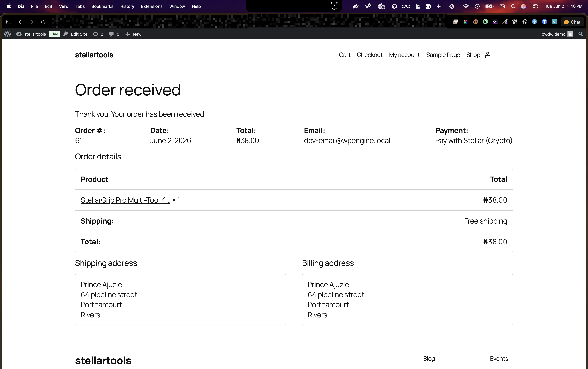The width and height of the screenshot is (588, 369).
Task: Click the Live status badge
Action: pyautogui.click(x=54, y=34)
